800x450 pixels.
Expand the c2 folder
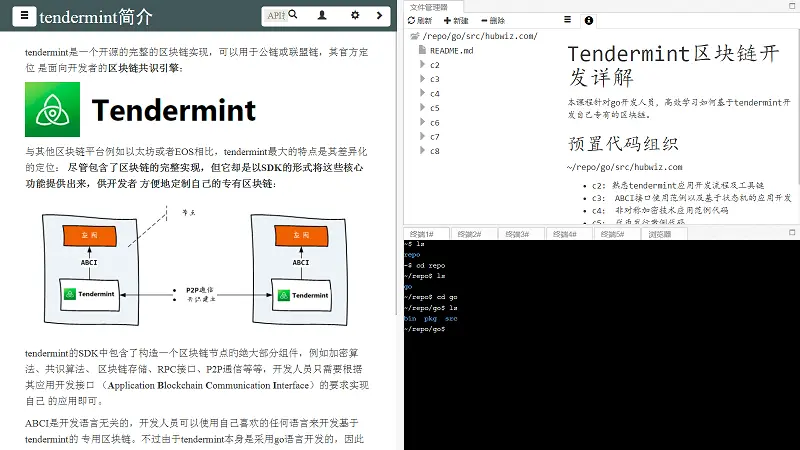point(422,64)
